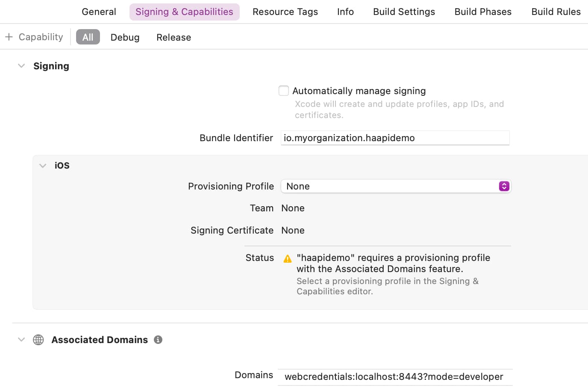Select the All configuration filter
This screenshot has height=391, width=588.
(88, 37)
